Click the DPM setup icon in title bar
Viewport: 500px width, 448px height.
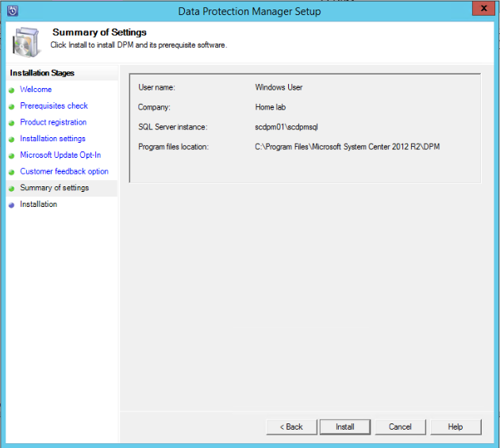[x=12, y=10]
